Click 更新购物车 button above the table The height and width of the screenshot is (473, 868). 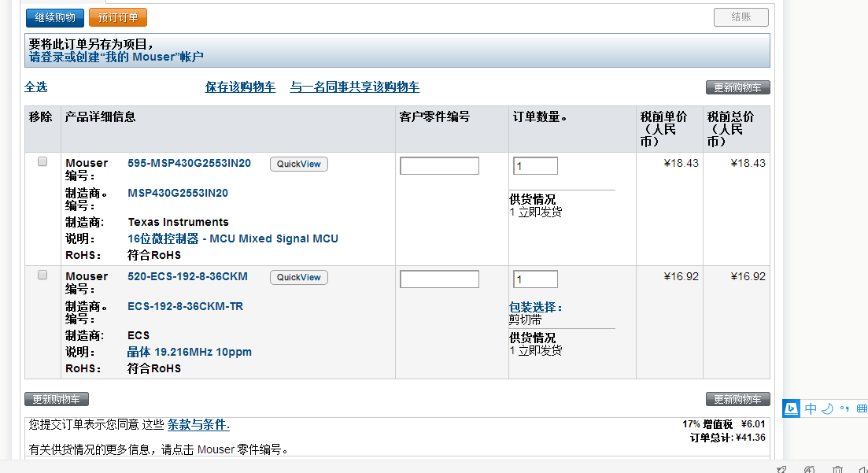tap(738, 87)
